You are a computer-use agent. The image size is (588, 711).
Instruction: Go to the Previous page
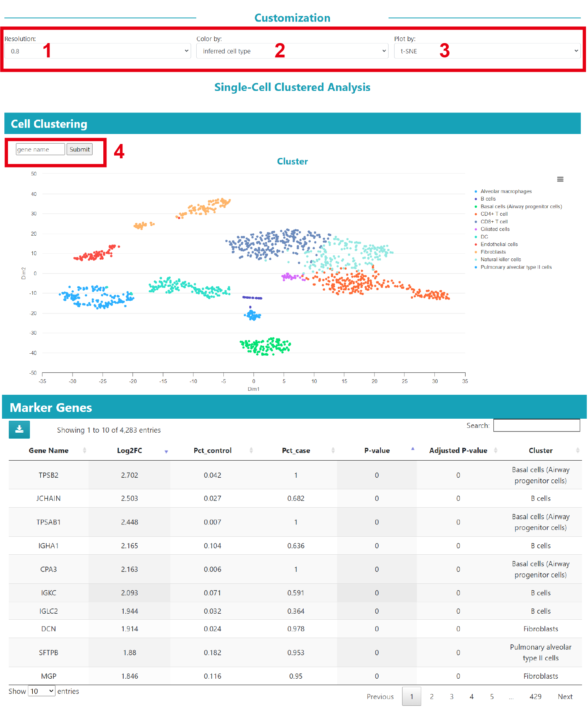pyautogui.click(x=380, y=697)
